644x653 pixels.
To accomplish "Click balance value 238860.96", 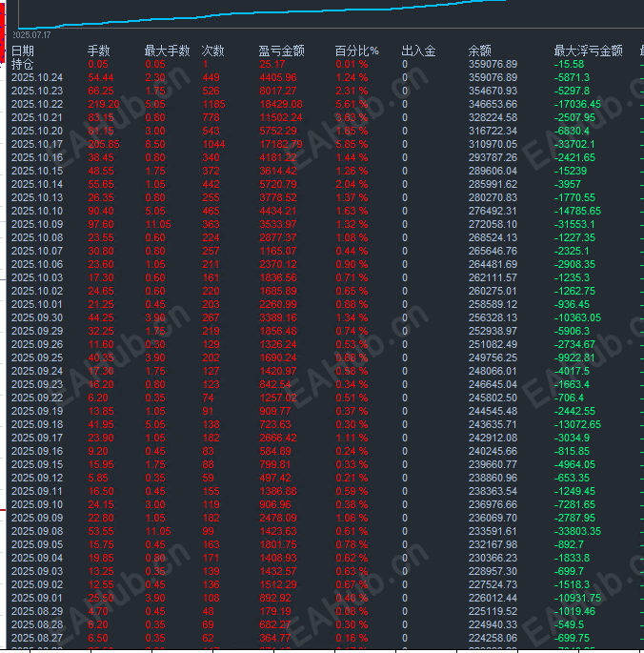I will pyautogui.click(x=493, y=478).
